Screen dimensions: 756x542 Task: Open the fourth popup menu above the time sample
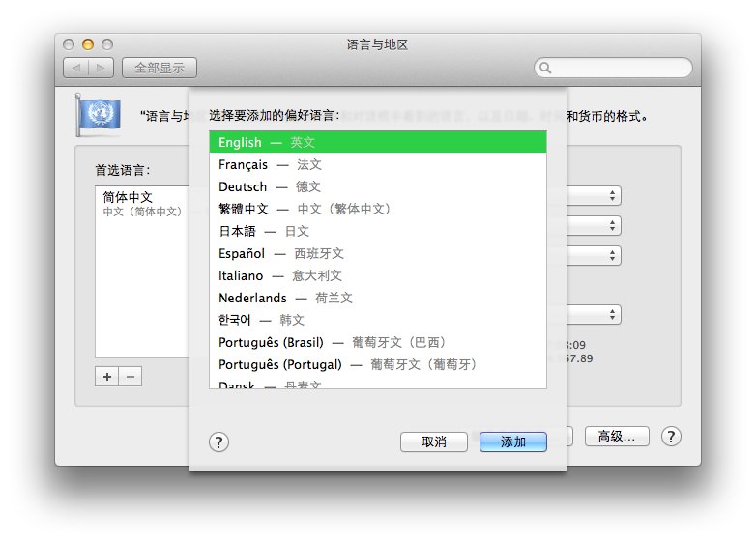click(594, 315)
